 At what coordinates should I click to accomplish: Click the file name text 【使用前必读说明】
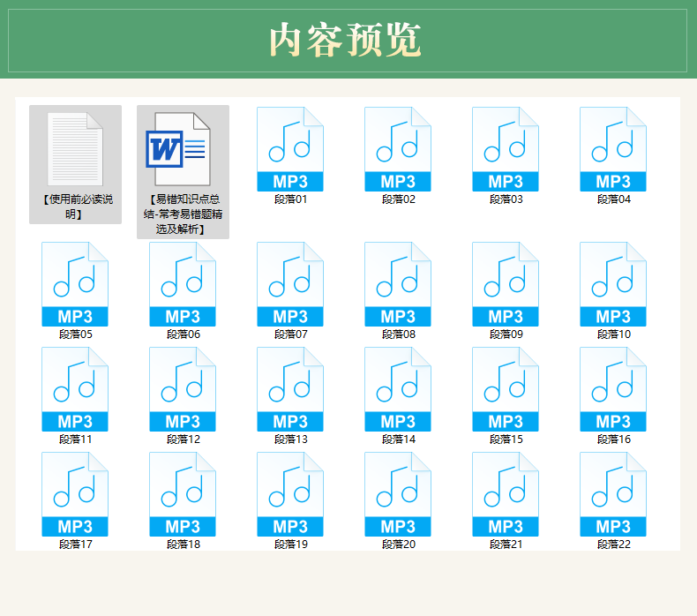[76, 207]
